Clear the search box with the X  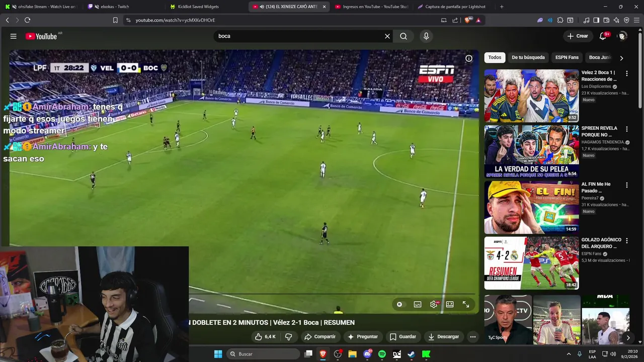[x=387, y=36]
